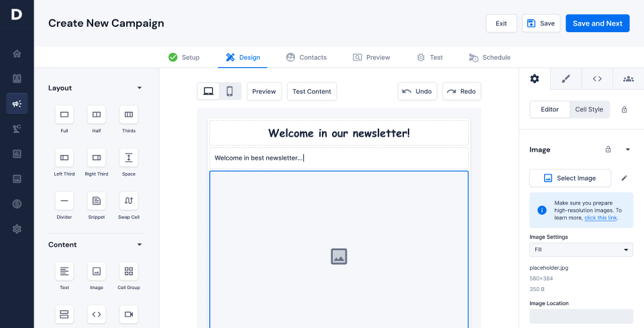Switch to mobile preview mode
The width and height of the screenshot is (644, 328).
coord(230,91)
